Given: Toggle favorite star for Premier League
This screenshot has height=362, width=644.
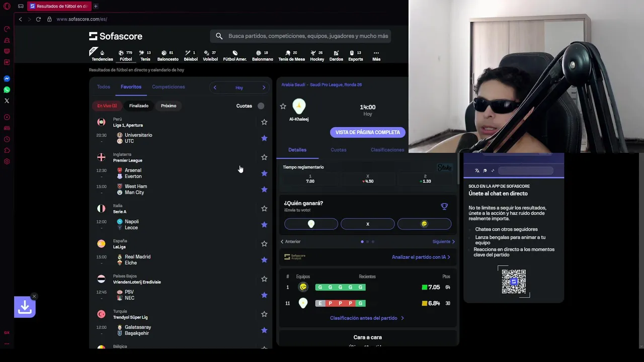Looking at the screenshot, I should click(264, 157).
